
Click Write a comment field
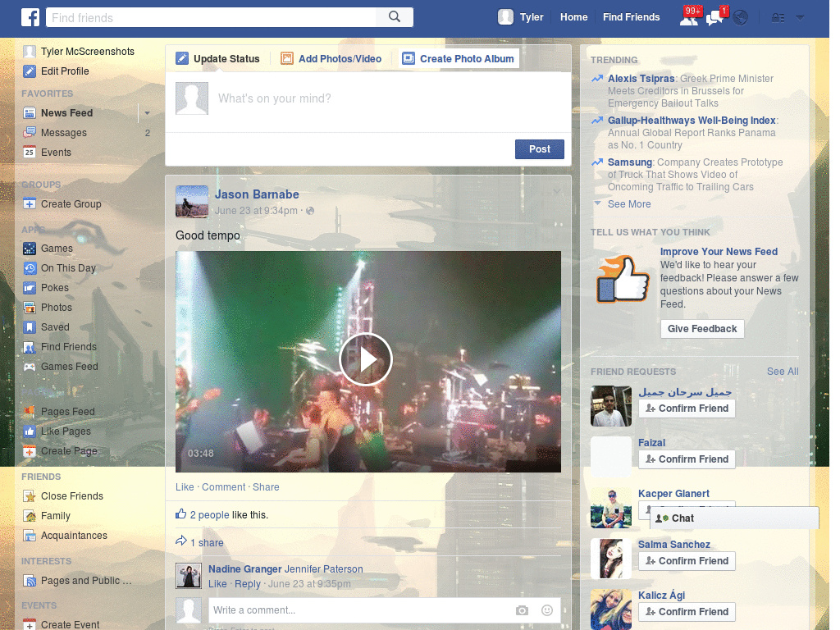click(x=359, y=610)
